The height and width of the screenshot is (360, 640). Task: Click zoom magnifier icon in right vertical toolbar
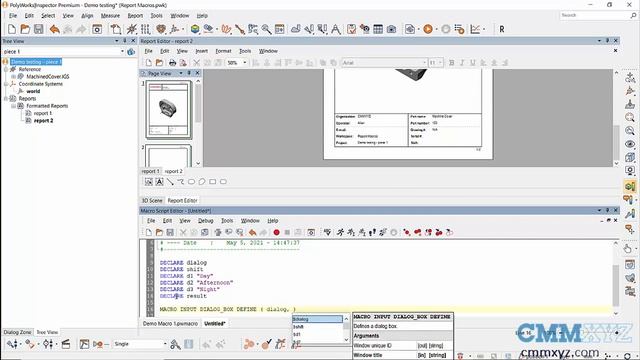(630, 118)
